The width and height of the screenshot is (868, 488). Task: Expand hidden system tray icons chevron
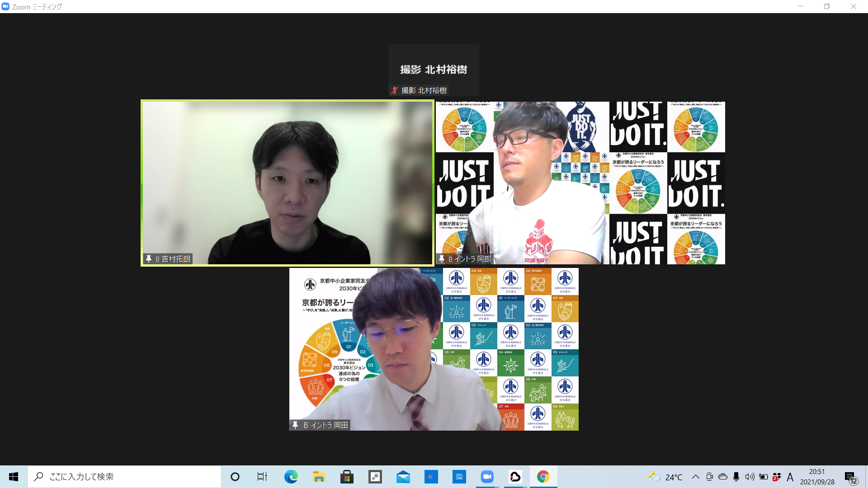696,477
